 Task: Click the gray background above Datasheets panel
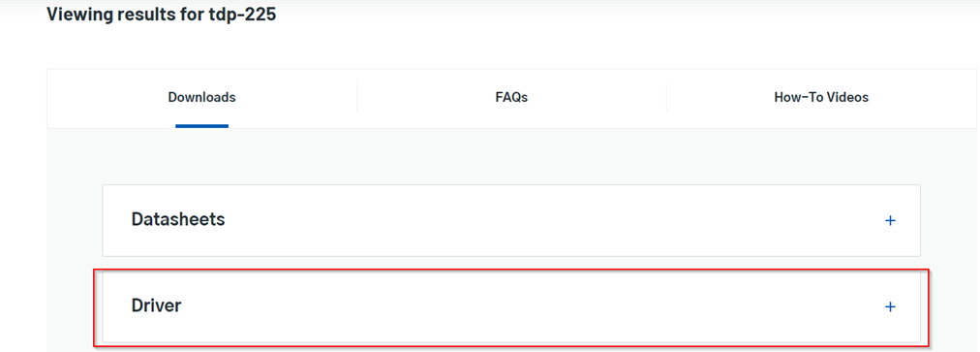tap(511, 156)
